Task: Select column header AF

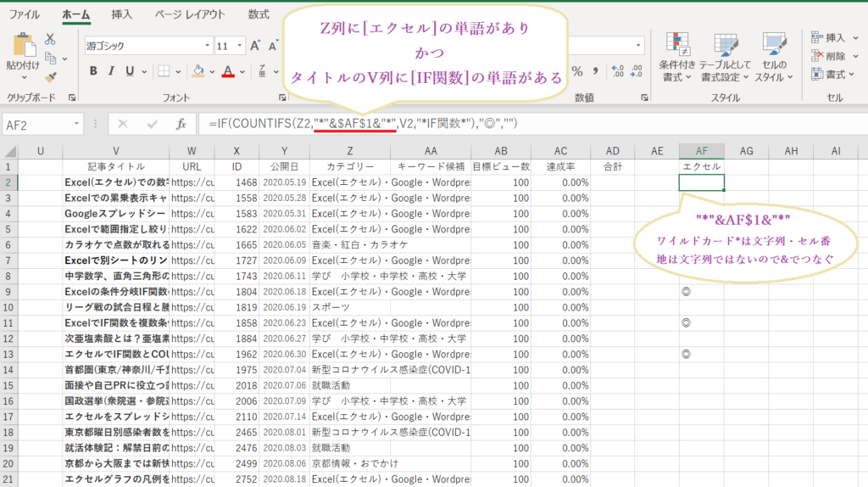Action: point(701,151)
